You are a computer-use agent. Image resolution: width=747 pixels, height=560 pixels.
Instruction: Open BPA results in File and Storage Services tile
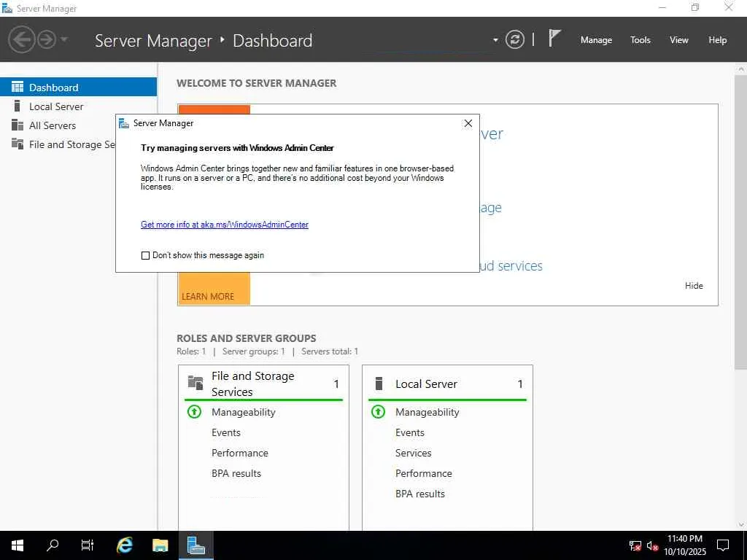pos(236,473)
